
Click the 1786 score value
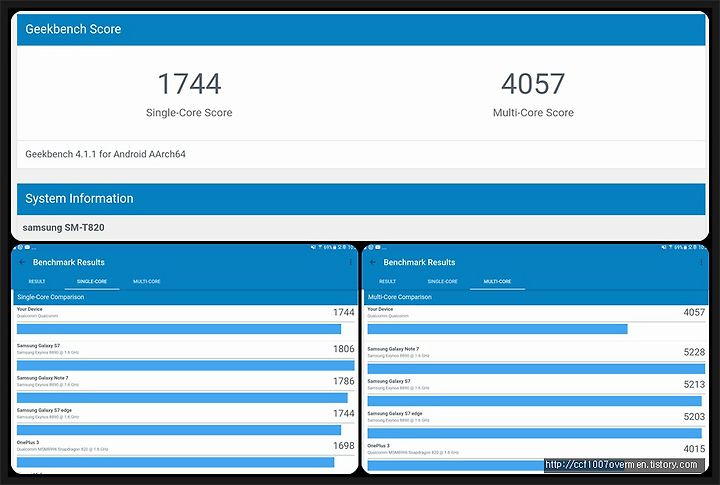pos(344,381)
